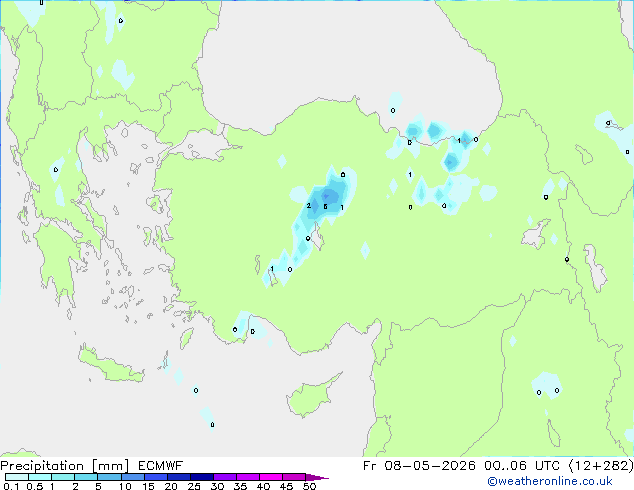Click the 'Precipitation [mm]' title text
The width and height of the screenshot is (634, 490).
[x=65, y=466]
